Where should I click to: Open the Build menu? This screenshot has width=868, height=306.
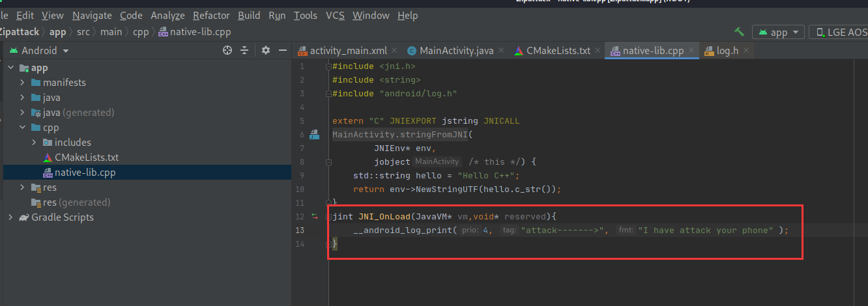tap(250, 15)
